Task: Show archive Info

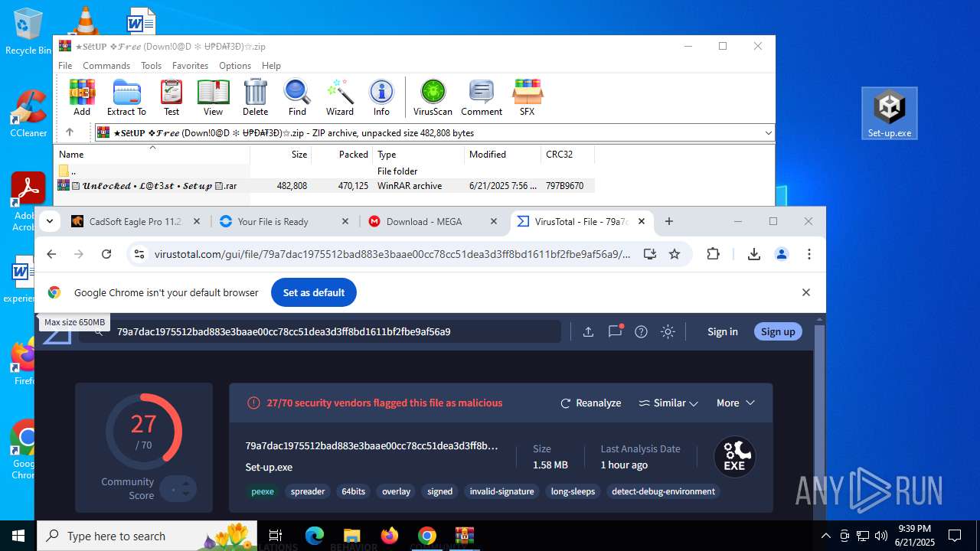Action: pyautogui.click(x=381, y=97)
